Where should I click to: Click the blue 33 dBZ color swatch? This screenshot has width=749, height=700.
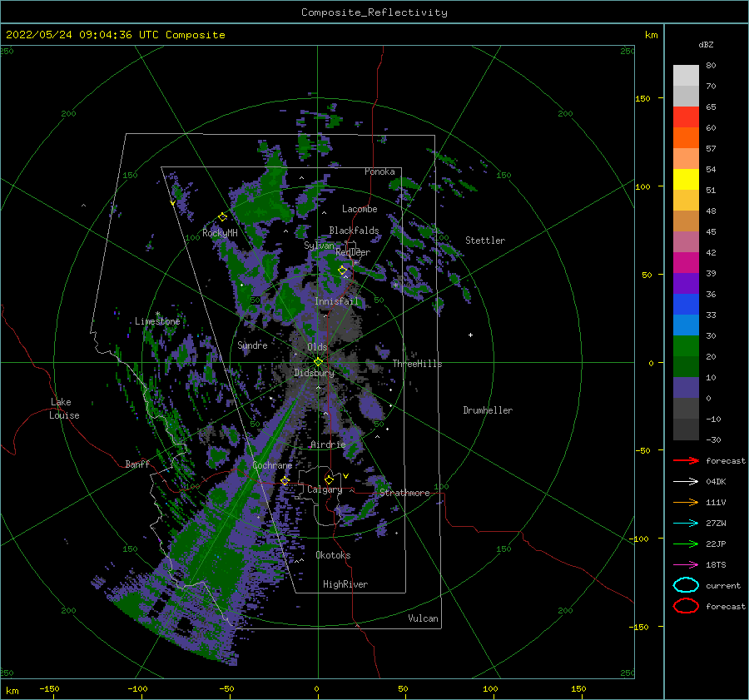[686, 304]
